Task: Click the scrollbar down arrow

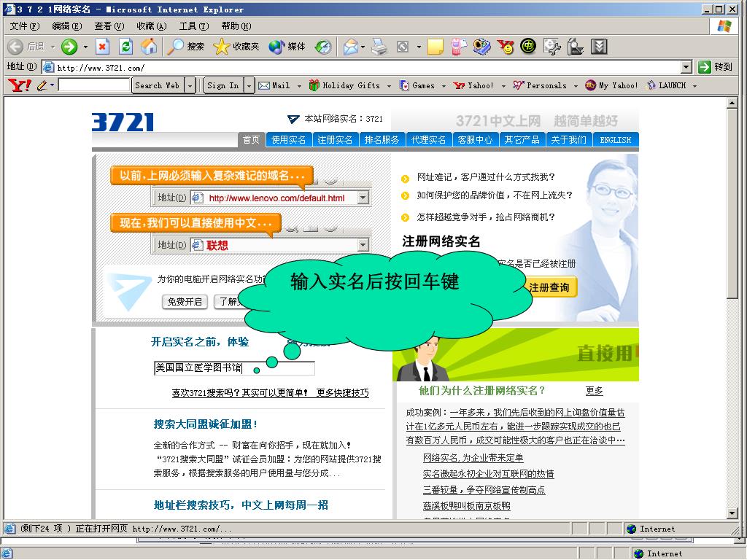Action: pos(732,513)
